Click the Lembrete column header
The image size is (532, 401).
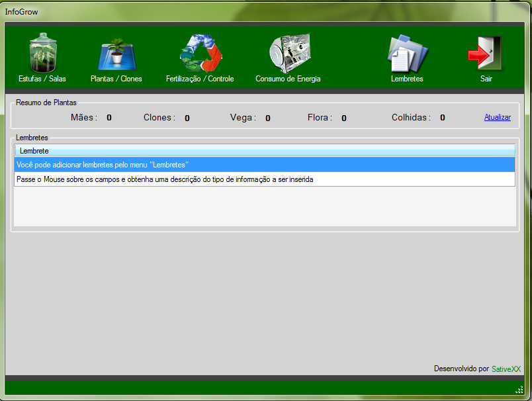(x=265, y=151)
